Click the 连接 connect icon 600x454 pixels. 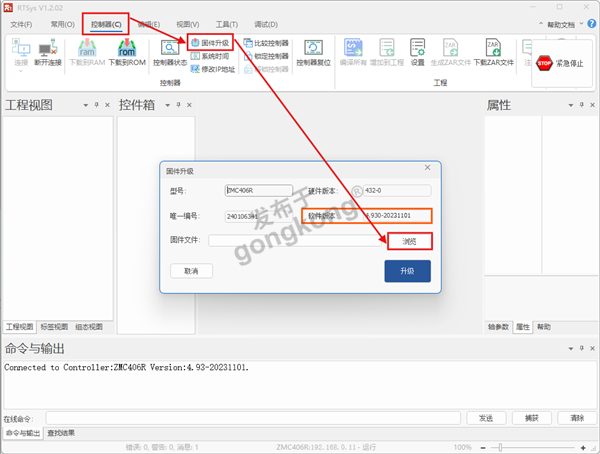pyautogui.click(x=21, y=52)
